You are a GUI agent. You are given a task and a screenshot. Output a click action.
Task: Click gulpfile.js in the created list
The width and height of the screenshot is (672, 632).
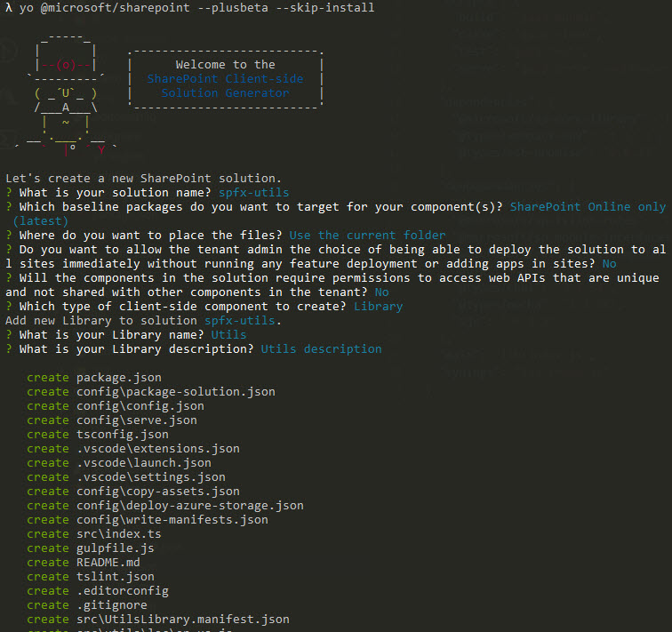(x=115, y=548)
